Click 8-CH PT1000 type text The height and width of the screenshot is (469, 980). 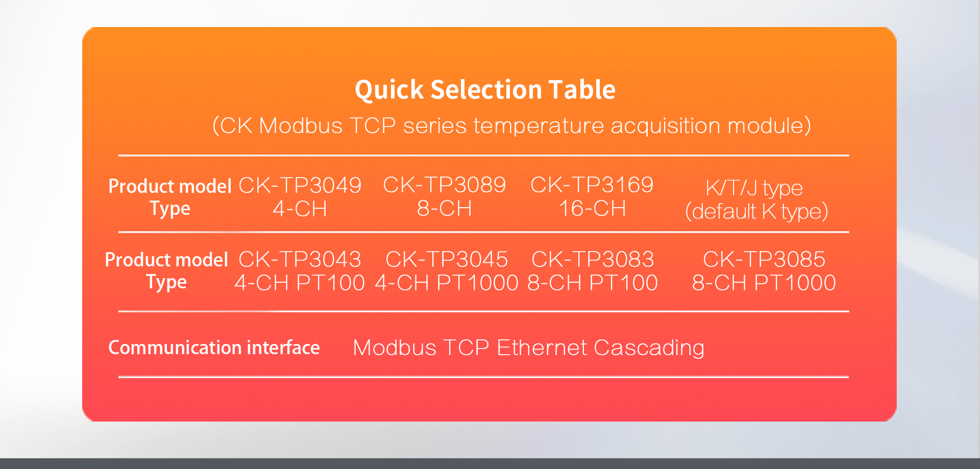[764, 283]
